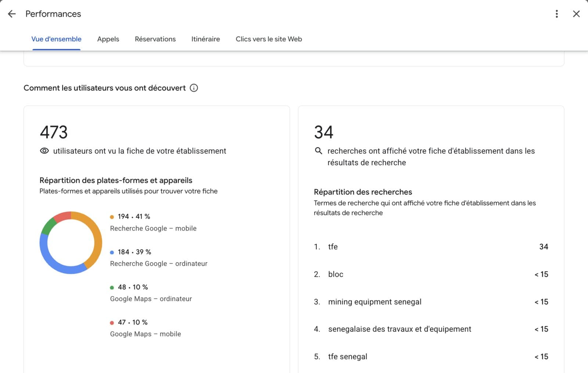
Task: Switch to the Appels tab
Action: click(108, 39)
